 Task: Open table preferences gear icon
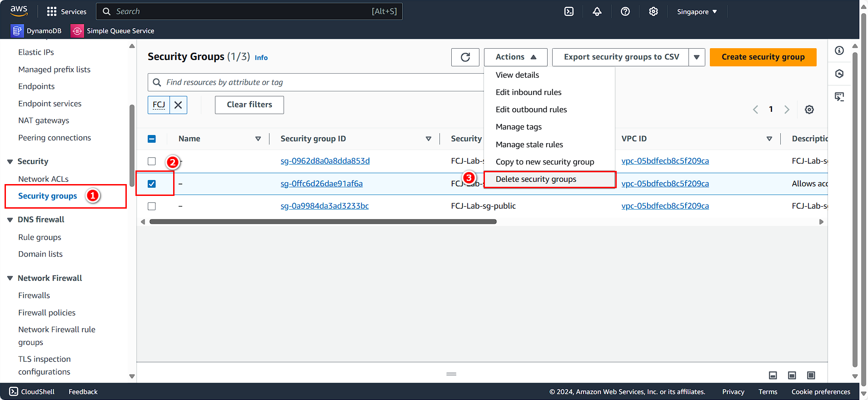809,110
